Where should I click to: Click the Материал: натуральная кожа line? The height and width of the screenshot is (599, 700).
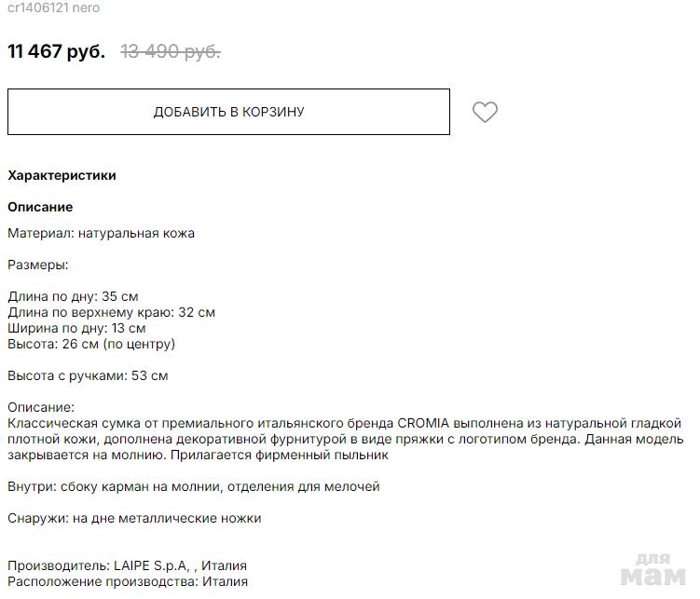101,233
